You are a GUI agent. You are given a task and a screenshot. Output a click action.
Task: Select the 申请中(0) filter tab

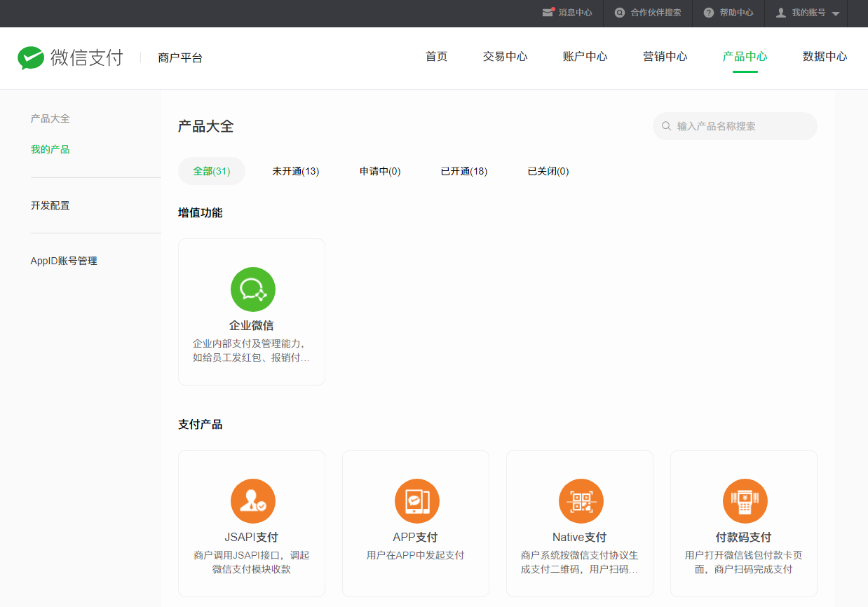click(x=380, y=171)
